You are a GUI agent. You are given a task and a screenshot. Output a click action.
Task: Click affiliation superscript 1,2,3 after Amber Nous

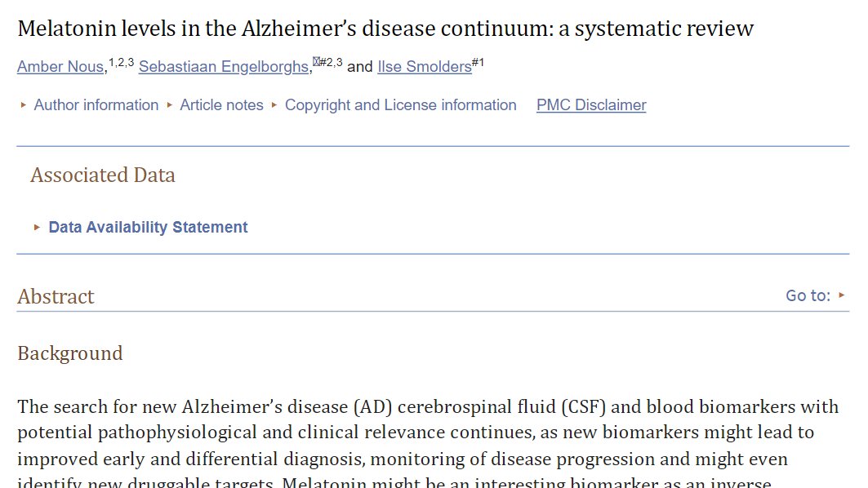[121, 61]
